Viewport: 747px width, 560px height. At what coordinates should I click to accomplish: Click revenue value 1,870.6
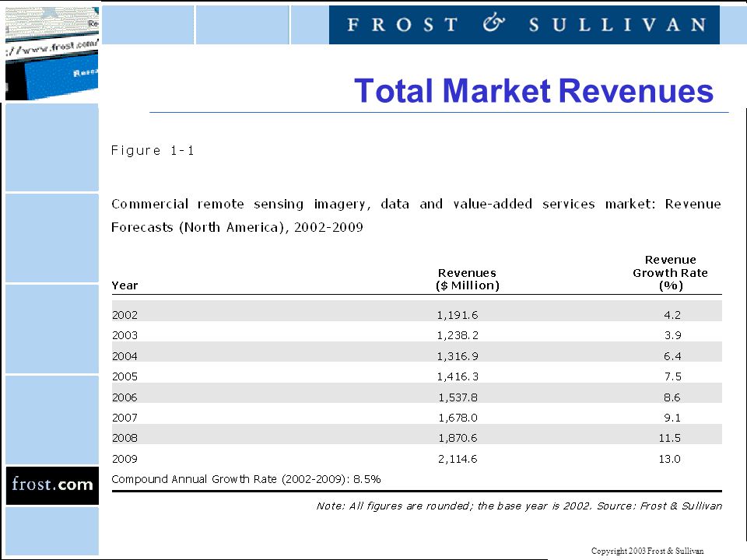[458, 438]
